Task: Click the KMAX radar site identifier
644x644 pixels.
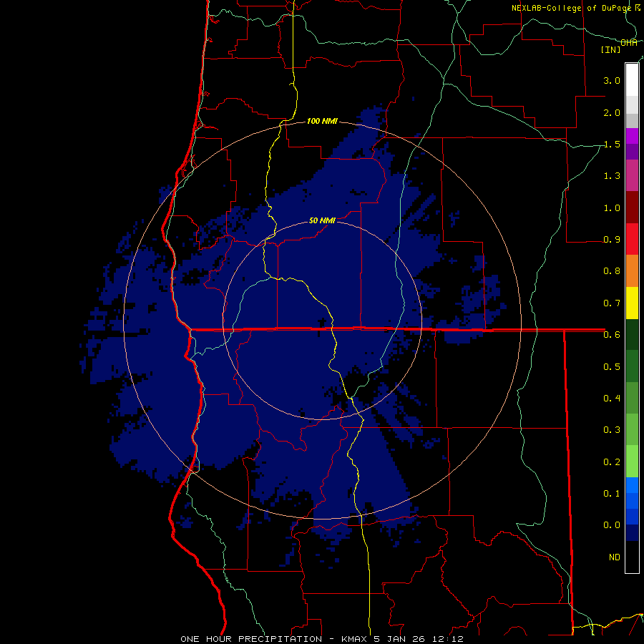Action: 355,639
